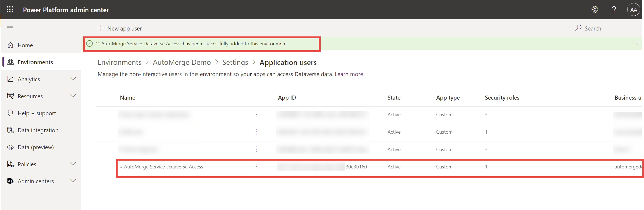Open the AA account avatar
This screenshot has width=644, height=210.
click(633, 10)
